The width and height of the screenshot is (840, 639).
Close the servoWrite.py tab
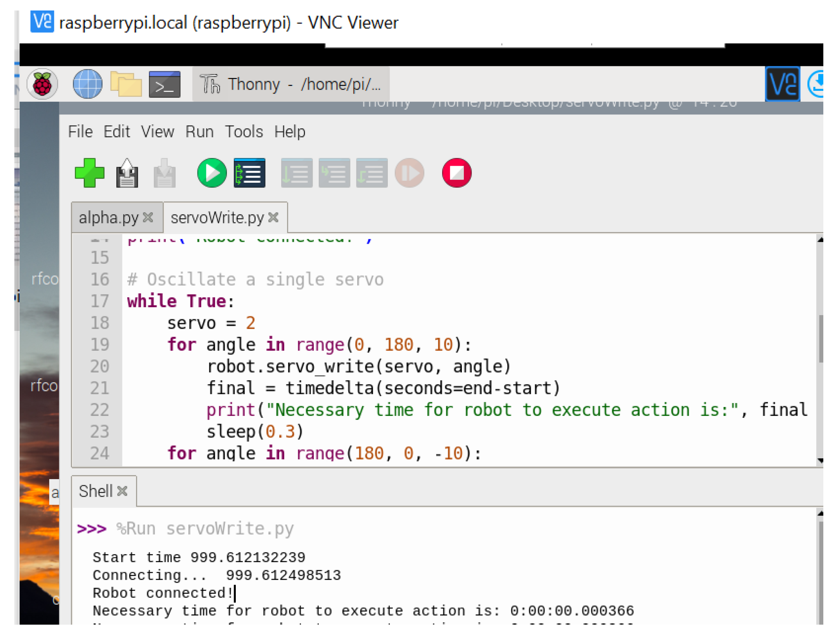click(x=273, y=218)
